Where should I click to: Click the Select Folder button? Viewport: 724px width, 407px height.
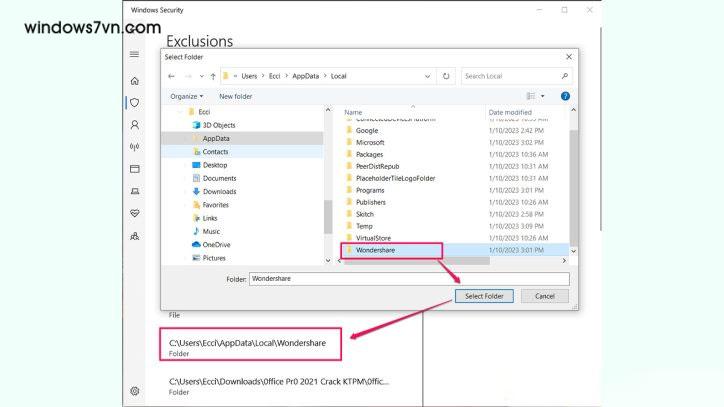485,296
